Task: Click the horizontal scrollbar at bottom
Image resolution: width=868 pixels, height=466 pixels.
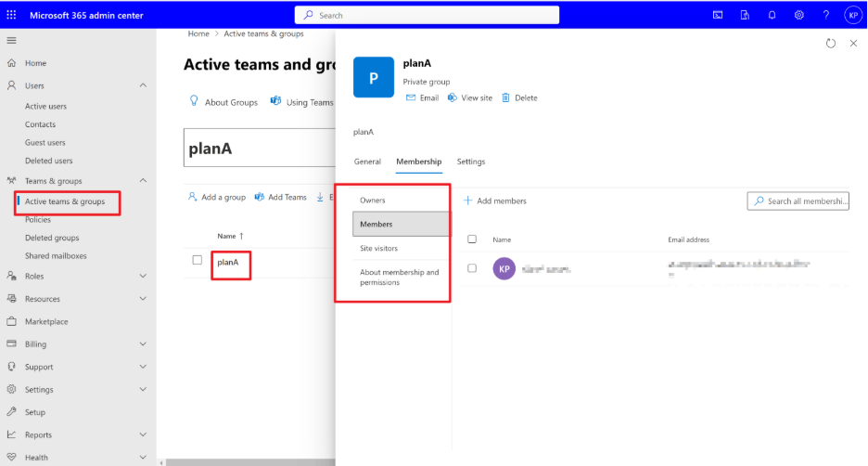Action: point(250,462)
